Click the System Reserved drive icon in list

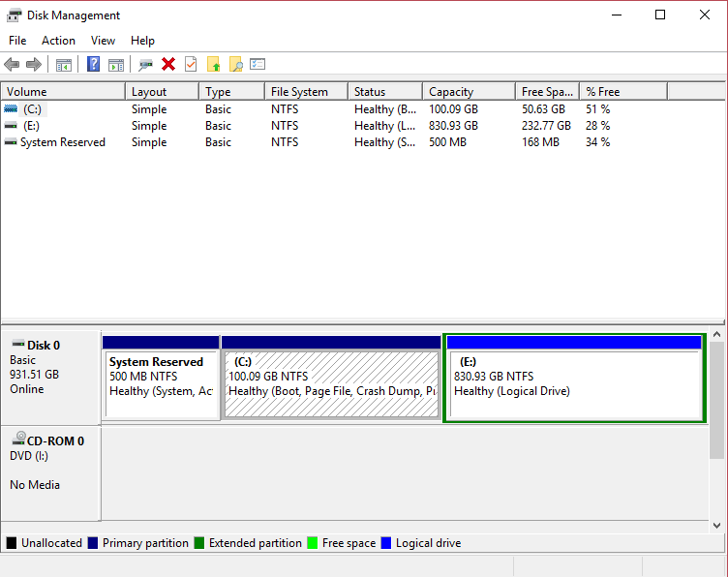tap(11, 142)
